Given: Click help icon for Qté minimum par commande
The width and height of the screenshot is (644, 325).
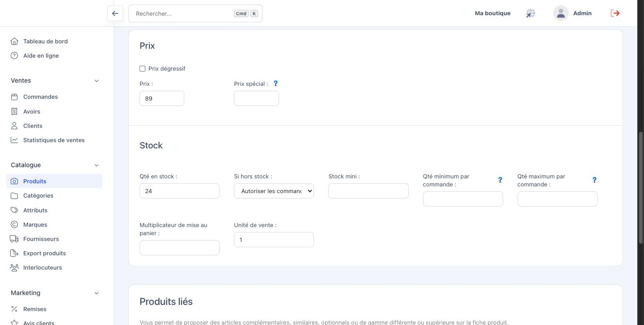Looking at the screenshot, I should click(500, 180).
